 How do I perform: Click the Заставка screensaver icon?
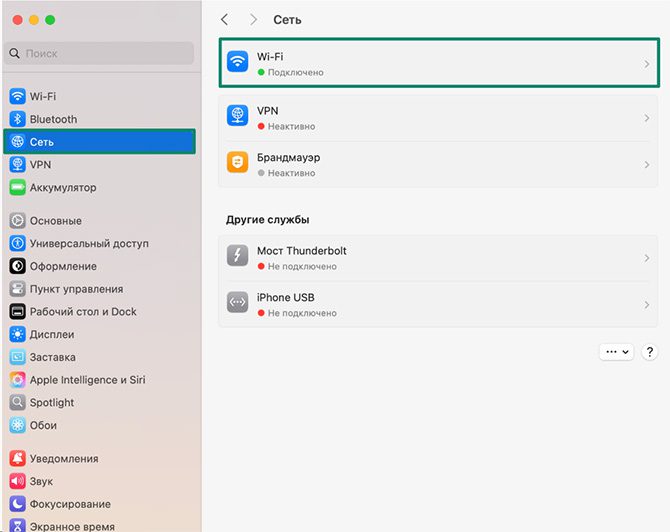tap(18, 357)
